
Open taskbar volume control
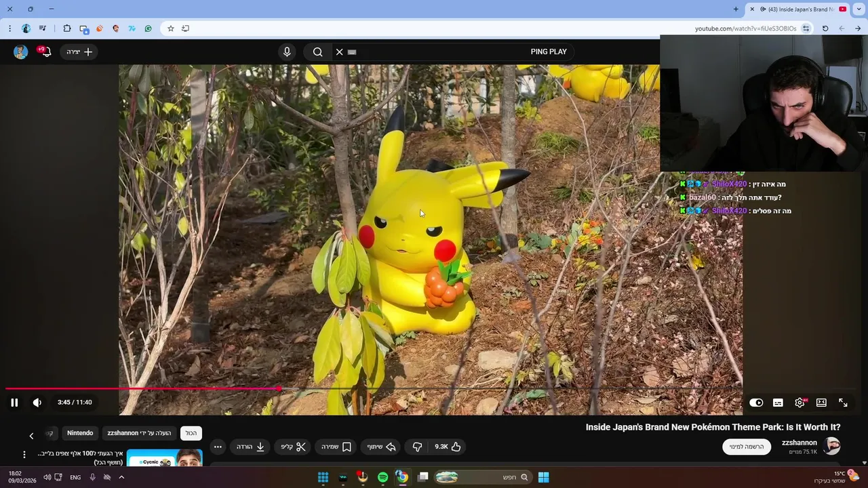click(47, 477)
